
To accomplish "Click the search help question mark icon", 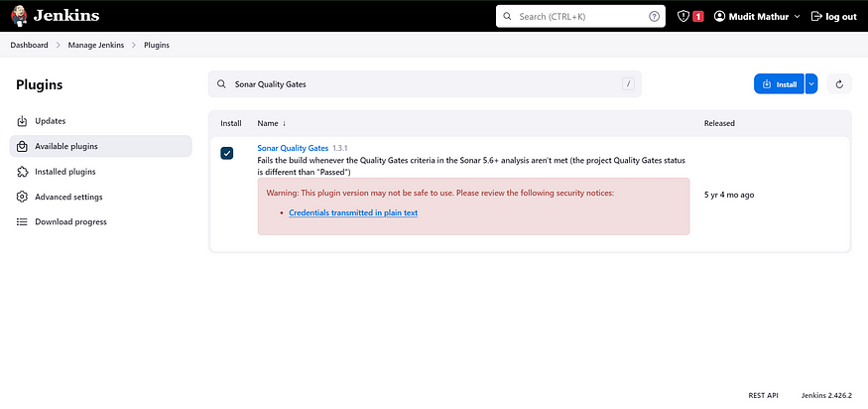I will click(654, 17).
